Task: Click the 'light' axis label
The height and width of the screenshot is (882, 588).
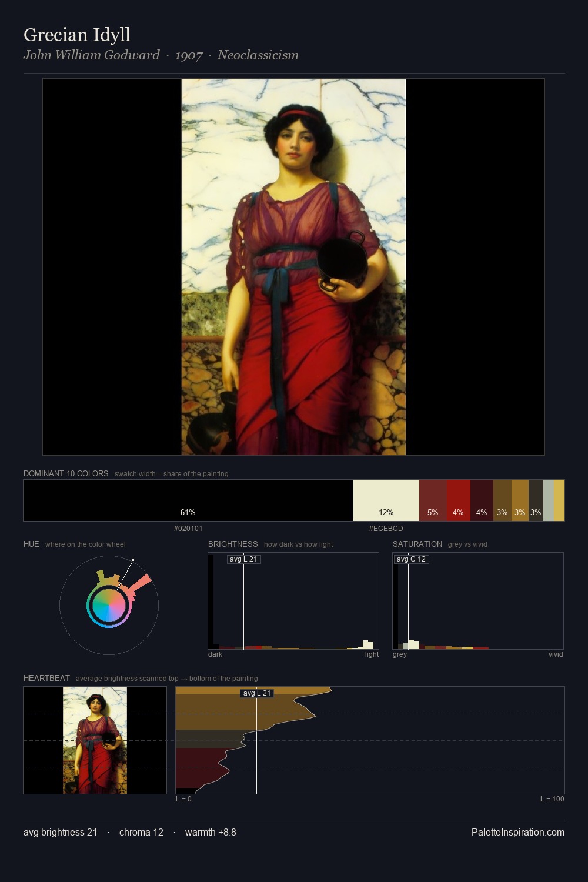Action: coord(372,654)
